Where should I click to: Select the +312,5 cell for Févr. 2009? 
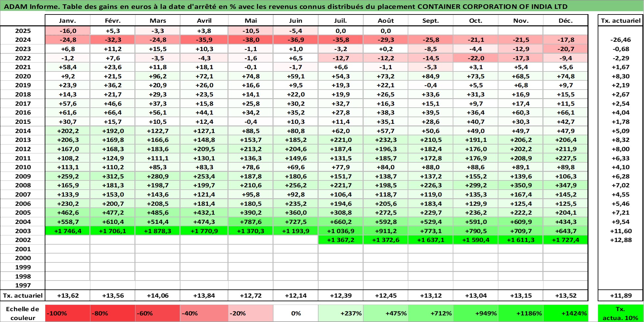[x=113, y=176]
